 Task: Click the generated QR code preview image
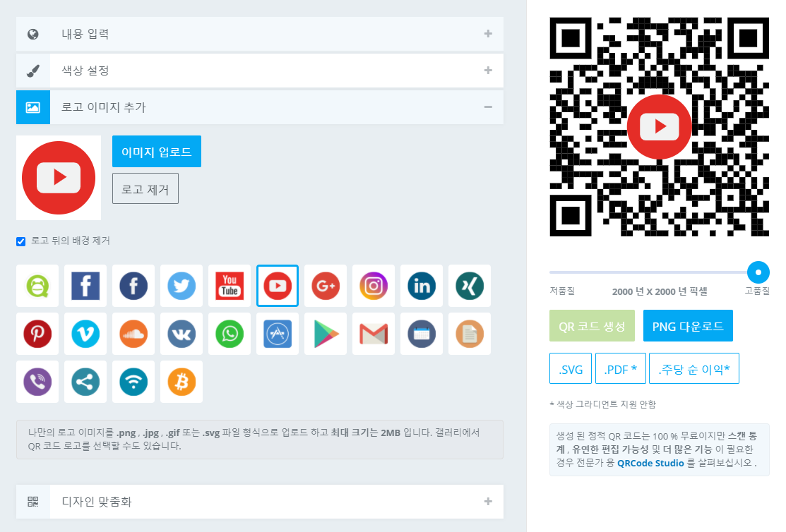pyautogui.click(x=659, y=127)
